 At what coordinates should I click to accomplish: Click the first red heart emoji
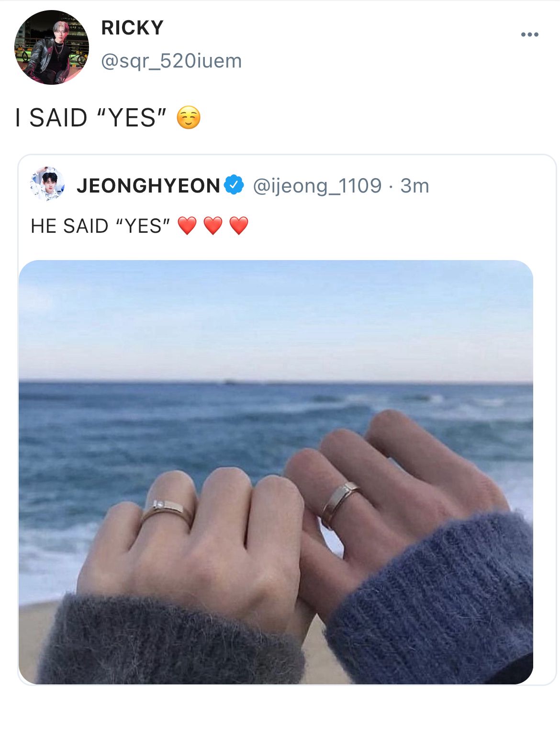click(187, 225)
